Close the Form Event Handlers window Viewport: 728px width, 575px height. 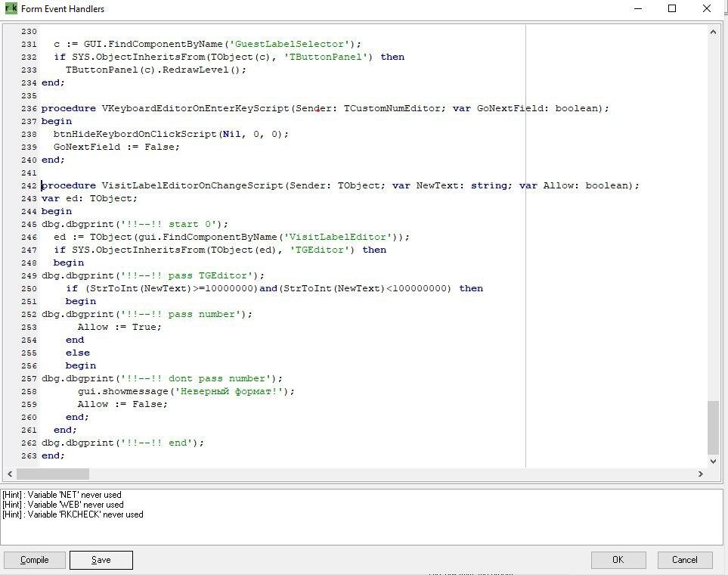point(708,9)
